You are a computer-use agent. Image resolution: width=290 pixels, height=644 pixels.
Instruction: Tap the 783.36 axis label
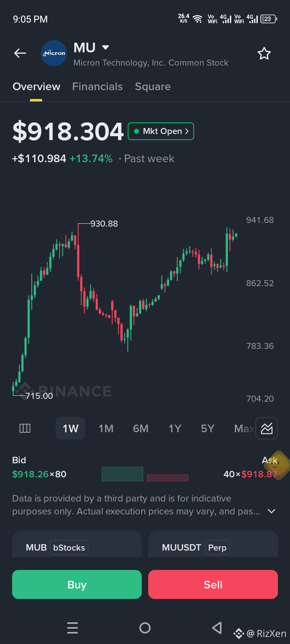click(x=260, y=346)
